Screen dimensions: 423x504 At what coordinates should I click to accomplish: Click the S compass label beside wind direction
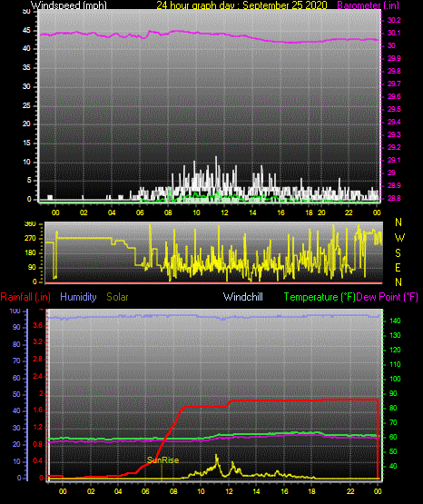click(x=398, y=253)
